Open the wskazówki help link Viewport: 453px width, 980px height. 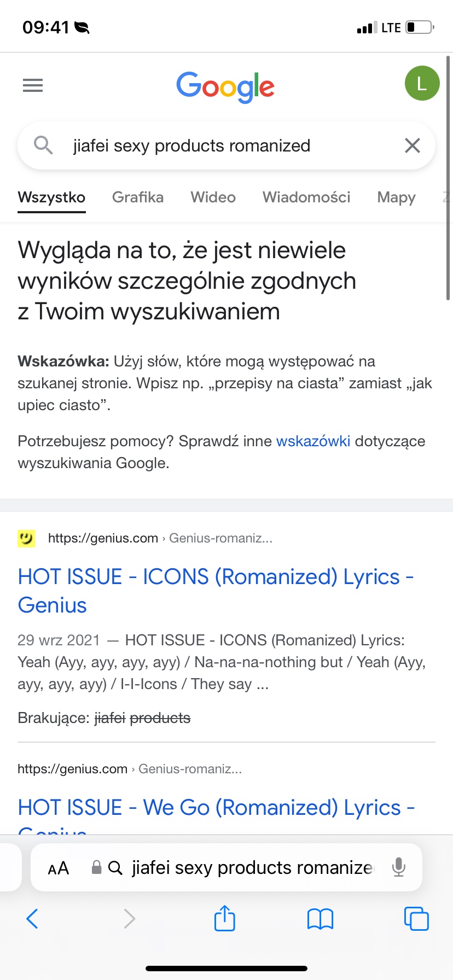(x=313, y=441)
